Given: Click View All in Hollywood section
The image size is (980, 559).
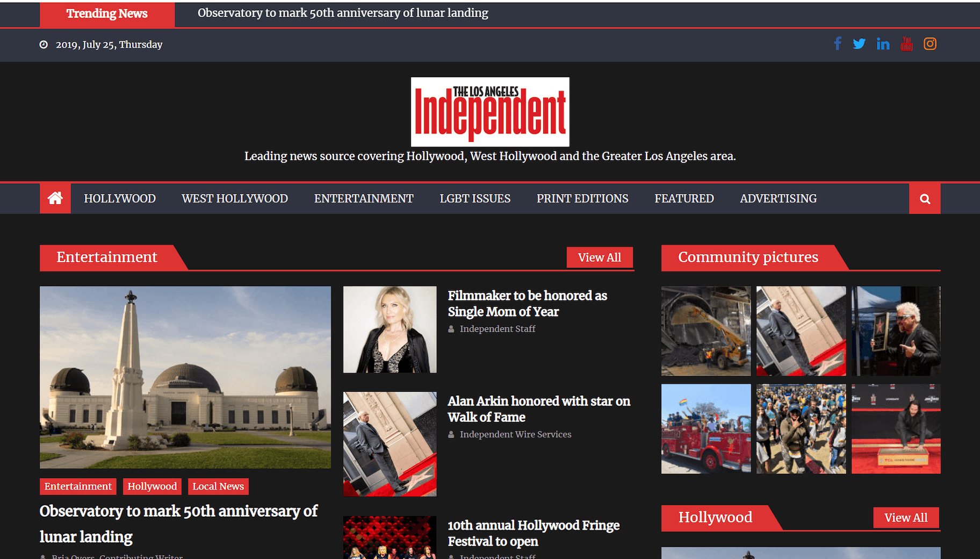Looking at the screenshot, I should pyautogui.click(x=906, y=518).
